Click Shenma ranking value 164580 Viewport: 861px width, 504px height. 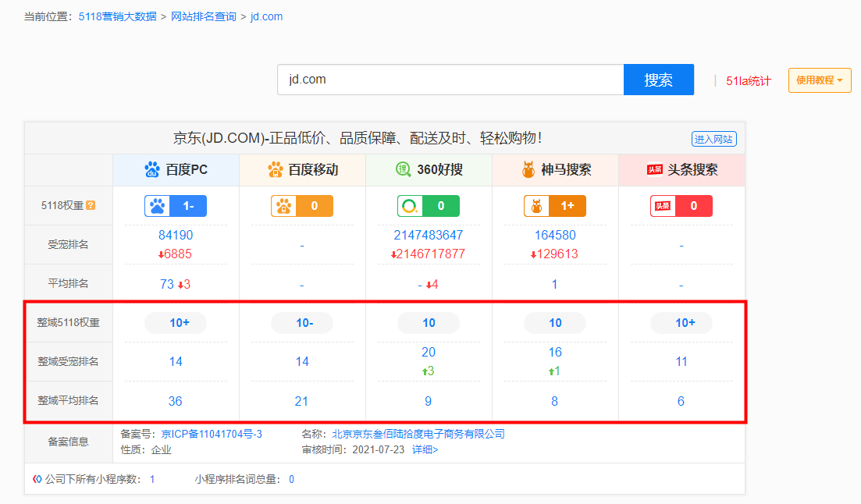tap(555, 235)
